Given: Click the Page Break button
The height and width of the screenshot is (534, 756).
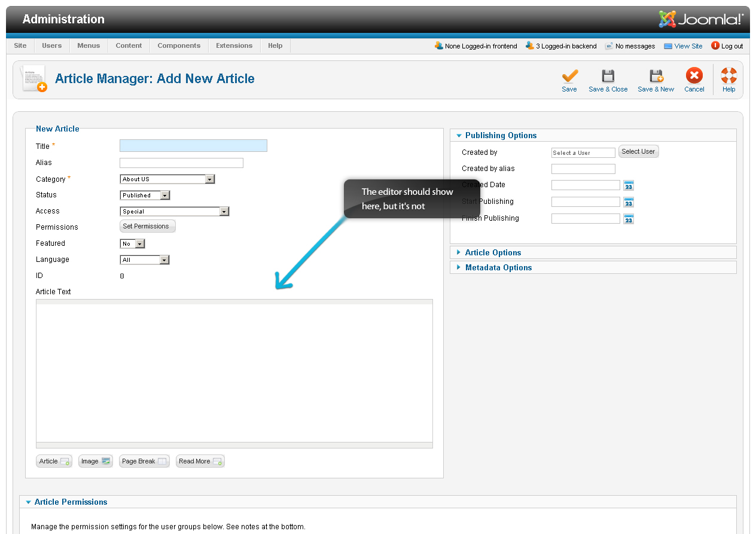Looking at the screenshot, I should [144, 461].
